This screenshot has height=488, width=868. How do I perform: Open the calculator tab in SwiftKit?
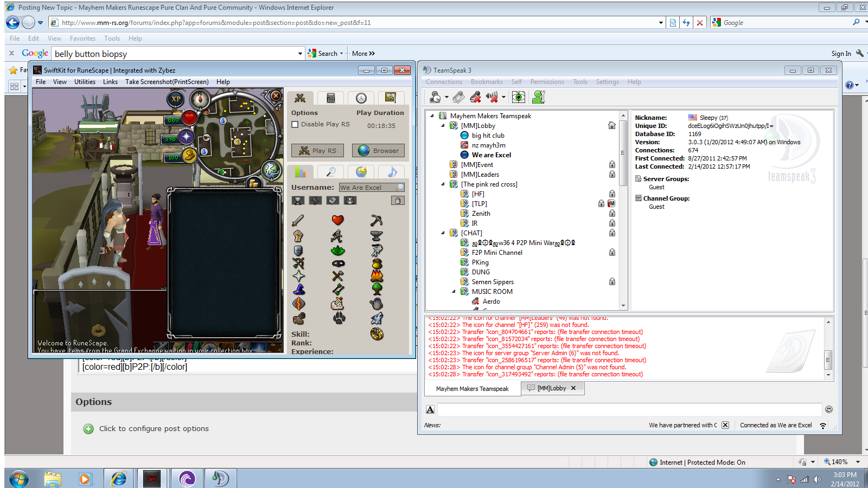[x=330, y=98]
